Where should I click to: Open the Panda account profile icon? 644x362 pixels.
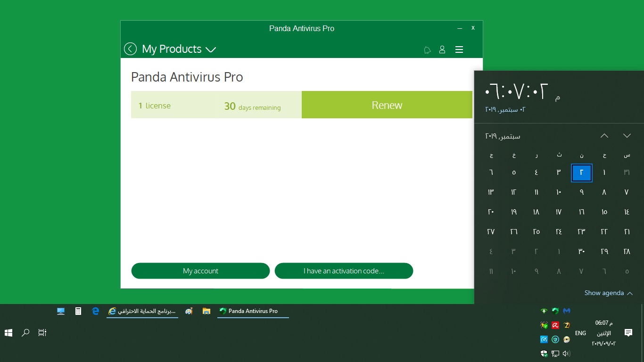click(x=442, y=49)
